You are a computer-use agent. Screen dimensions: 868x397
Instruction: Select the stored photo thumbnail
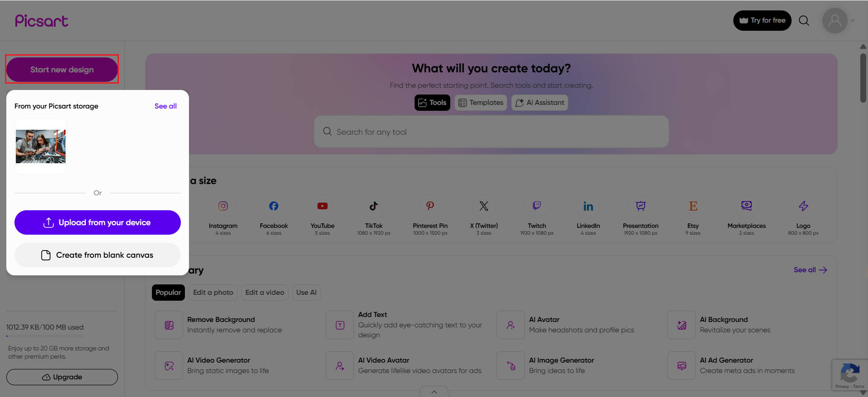coord(41,147)
